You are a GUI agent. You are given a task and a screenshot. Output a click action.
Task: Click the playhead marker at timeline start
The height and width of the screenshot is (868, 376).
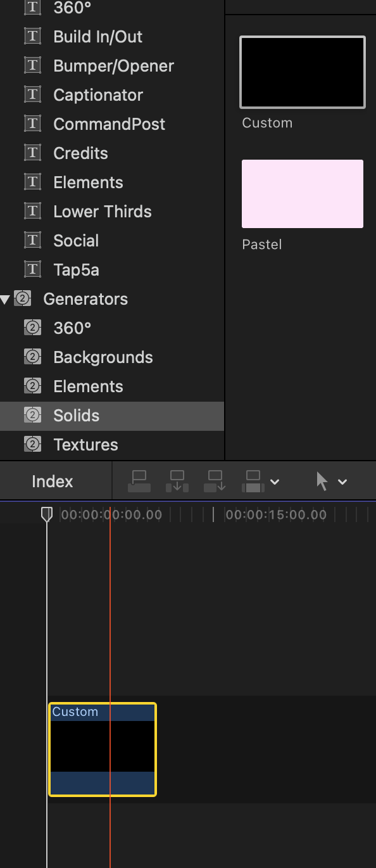(47, 514)
